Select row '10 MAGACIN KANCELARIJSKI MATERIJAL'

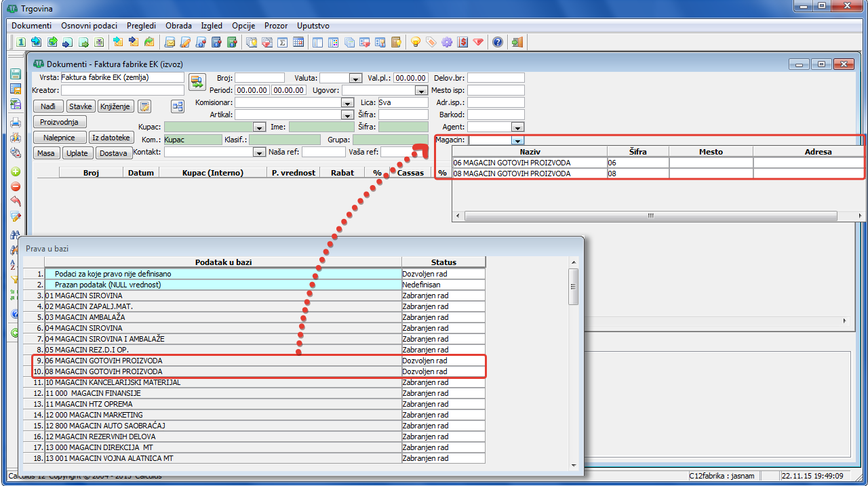point(255,382)
